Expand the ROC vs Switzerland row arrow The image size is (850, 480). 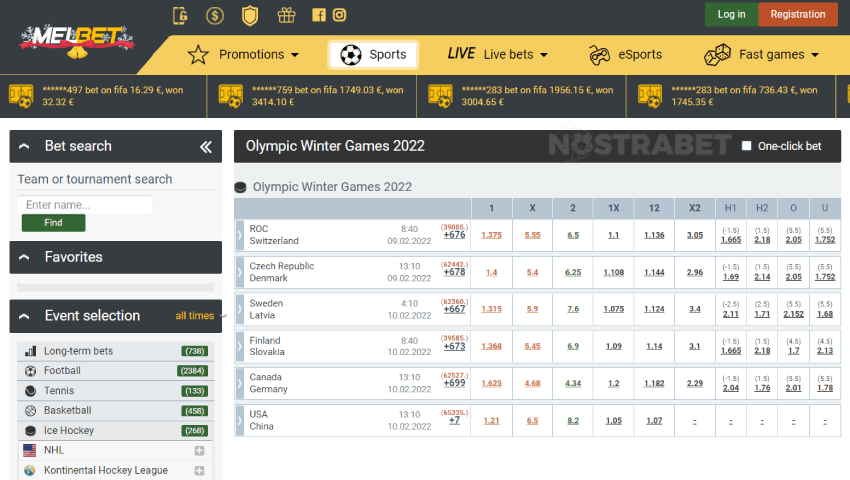[239, 235]
